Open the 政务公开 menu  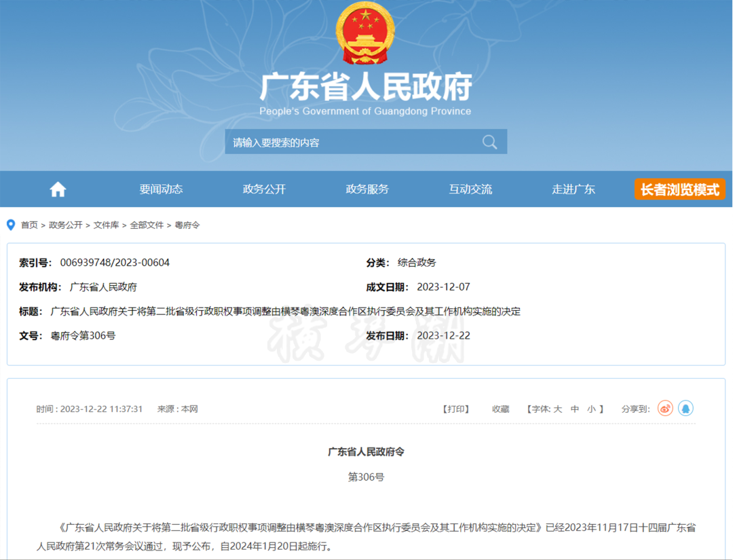(x=264, y=189)
